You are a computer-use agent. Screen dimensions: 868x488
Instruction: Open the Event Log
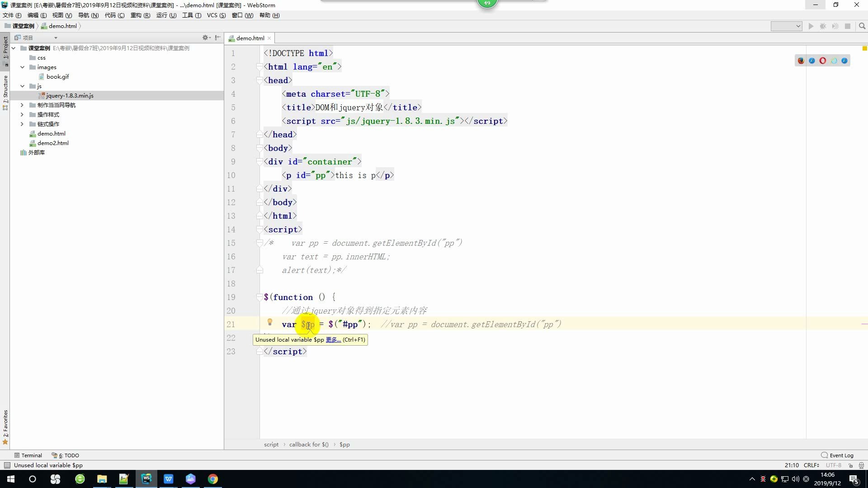tap(837, 455)
